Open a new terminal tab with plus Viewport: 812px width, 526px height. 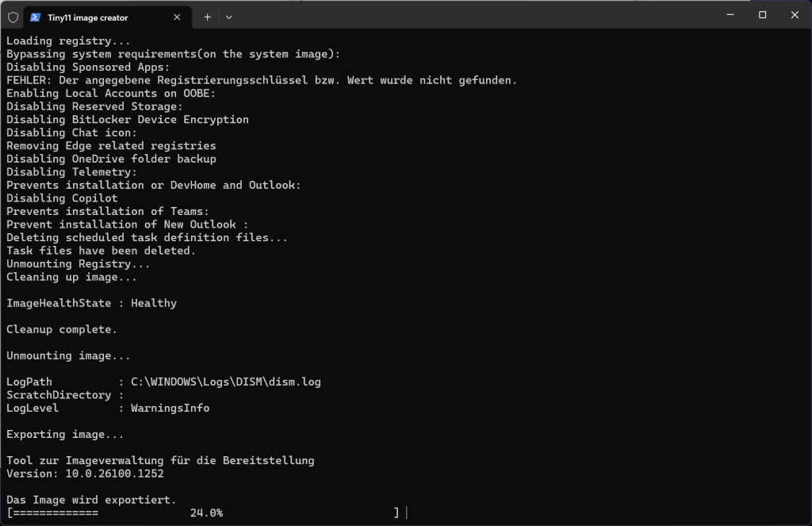pyautogui.click(x=208, y=17)
